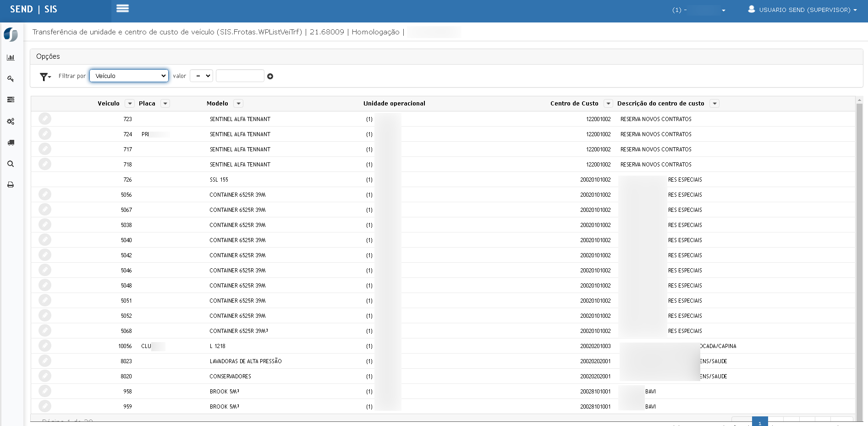Viewport: 868px width, 426px height.
Task: Edit vehicle 5067 with pencil icon
Action: [x=45, y=210]
